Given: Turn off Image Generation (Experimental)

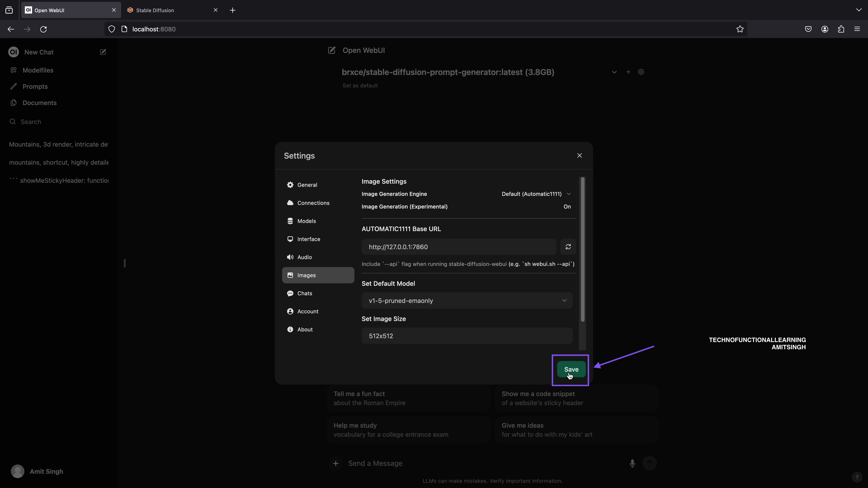Looking at the screenshot, I should [x=567, y=206].
